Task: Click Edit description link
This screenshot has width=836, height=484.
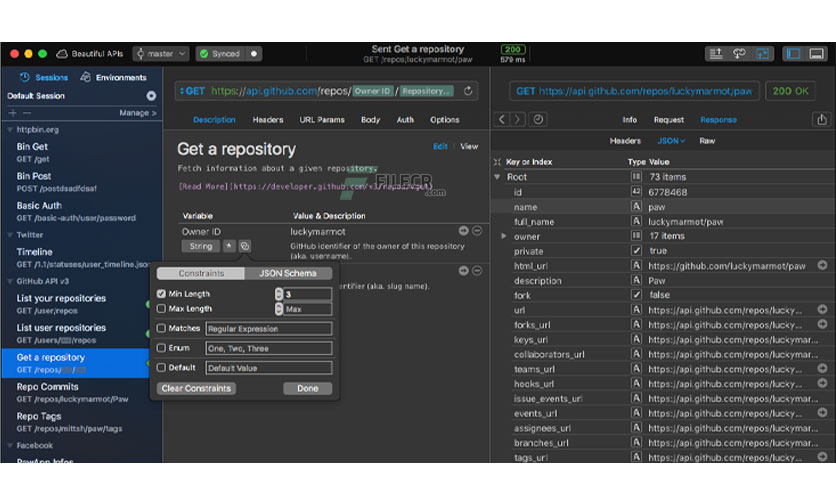Action: (440, 146)
